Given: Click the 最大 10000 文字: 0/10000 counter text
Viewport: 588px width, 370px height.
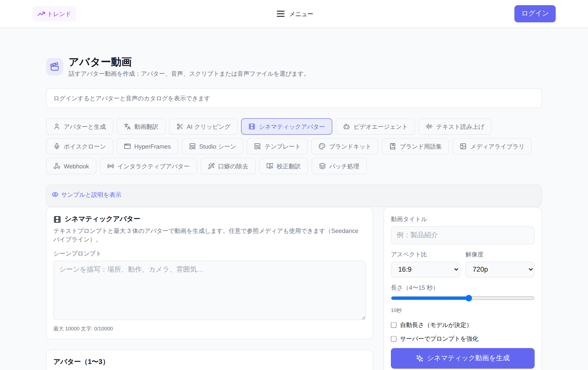Looking at the screenshot, I should [83, 329].
